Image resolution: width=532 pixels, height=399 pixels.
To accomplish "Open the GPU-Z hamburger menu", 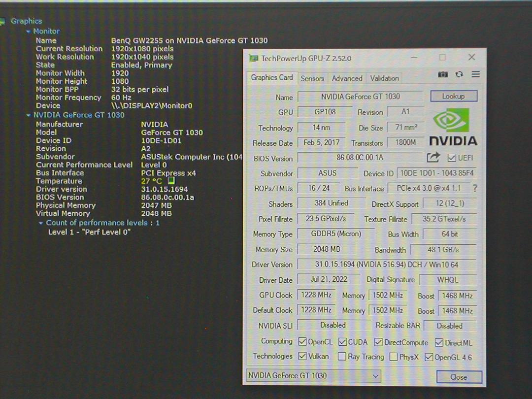I will click(476, 74).
